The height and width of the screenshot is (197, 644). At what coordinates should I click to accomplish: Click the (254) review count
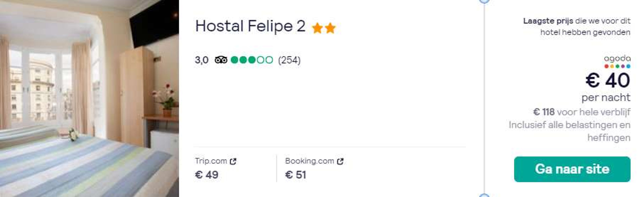click(x=289, y=60)
